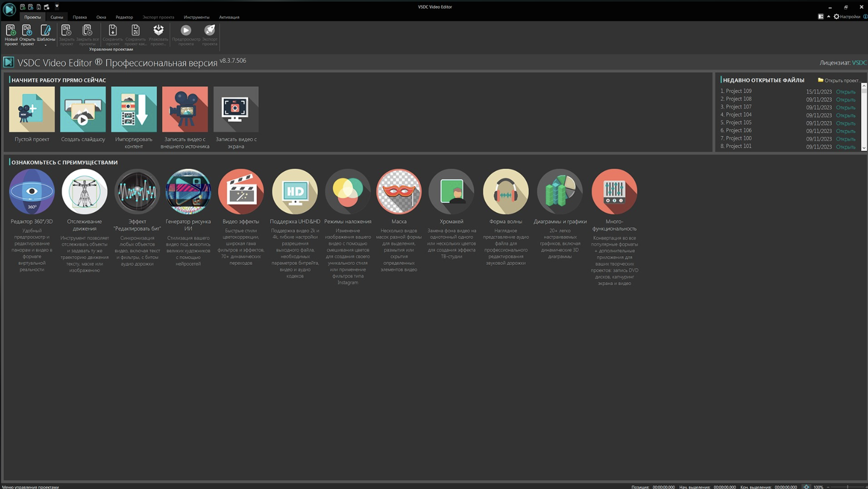Click the Открыть проект ribbon icon
Screen dimensions: 868x489
(x=27, y=35)
